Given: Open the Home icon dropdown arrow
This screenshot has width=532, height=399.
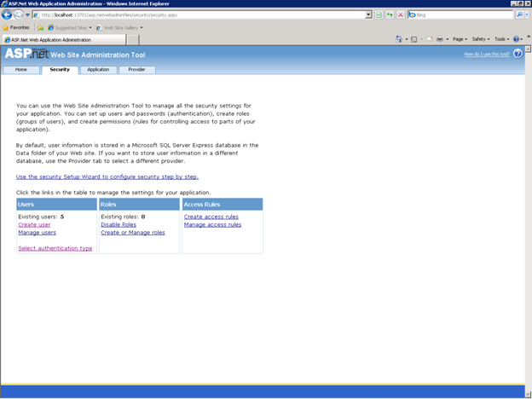Looking at the screenshot, I should click(x=407, y=39).
